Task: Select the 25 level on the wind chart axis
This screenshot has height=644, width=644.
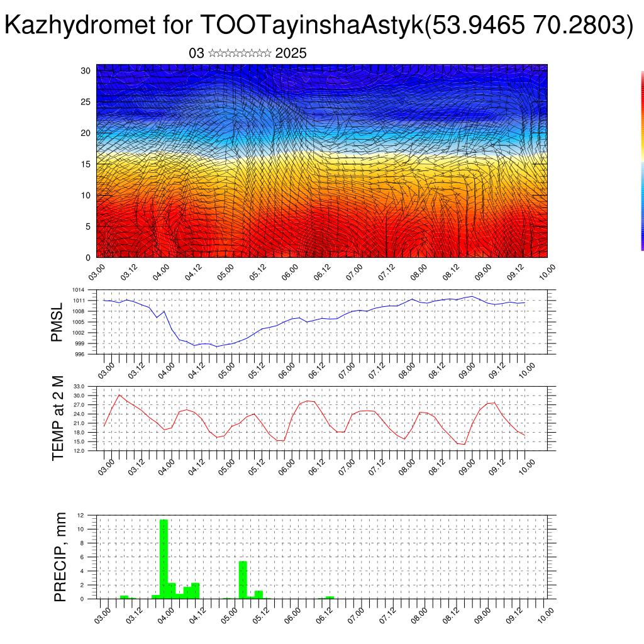Action: 86,102
